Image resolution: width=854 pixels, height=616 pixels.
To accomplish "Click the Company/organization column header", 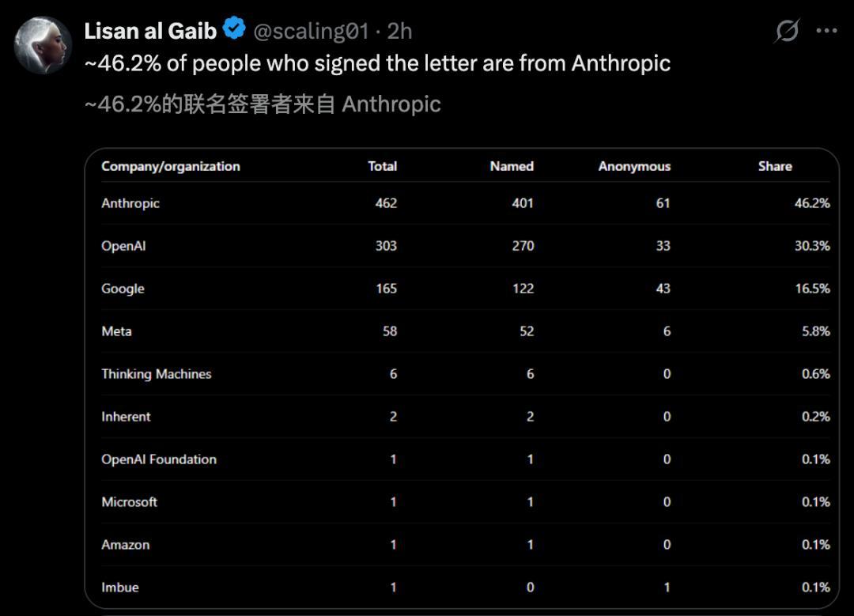I will pyautogui.click(x=171, y=166).
